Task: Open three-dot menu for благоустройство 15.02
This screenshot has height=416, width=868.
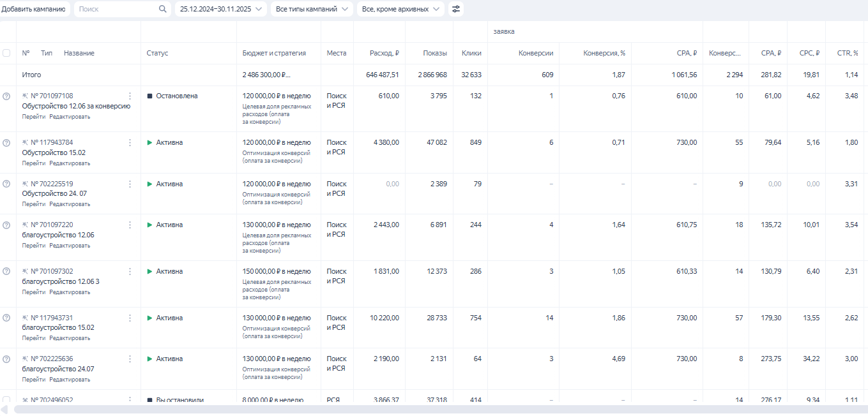Action: pos(130,318)
